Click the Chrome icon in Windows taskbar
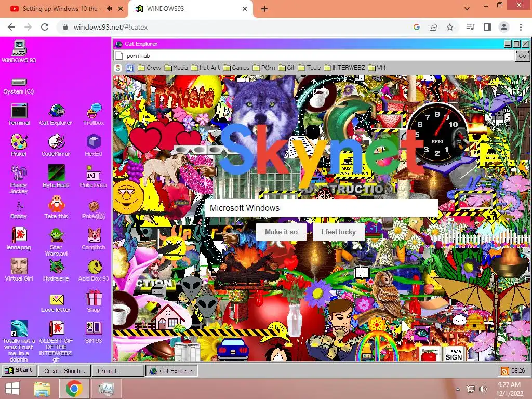 pos(74,389)
